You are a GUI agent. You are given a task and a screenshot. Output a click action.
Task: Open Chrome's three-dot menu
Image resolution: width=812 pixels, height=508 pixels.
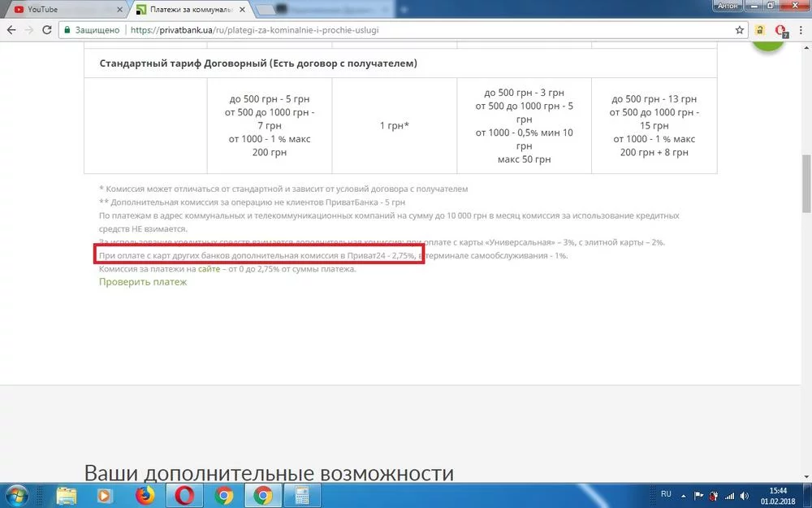tap(801, 30)
